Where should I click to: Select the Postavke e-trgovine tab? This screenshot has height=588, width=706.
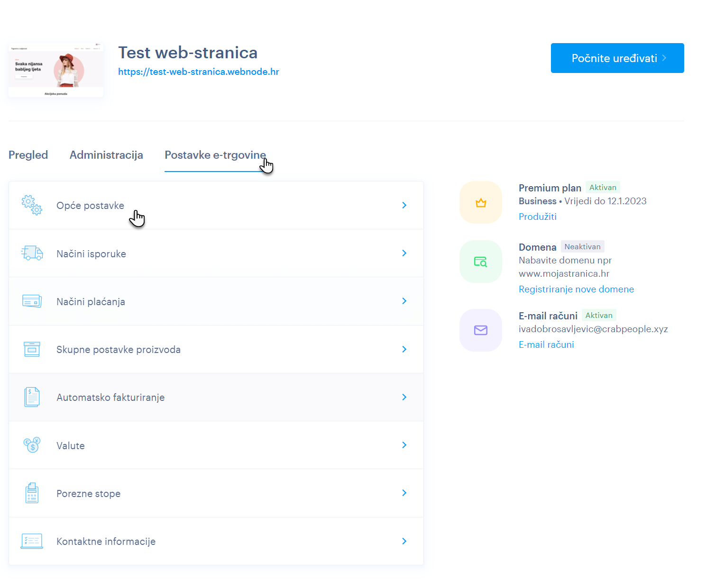pyautogui.click(x=215, y=155)
